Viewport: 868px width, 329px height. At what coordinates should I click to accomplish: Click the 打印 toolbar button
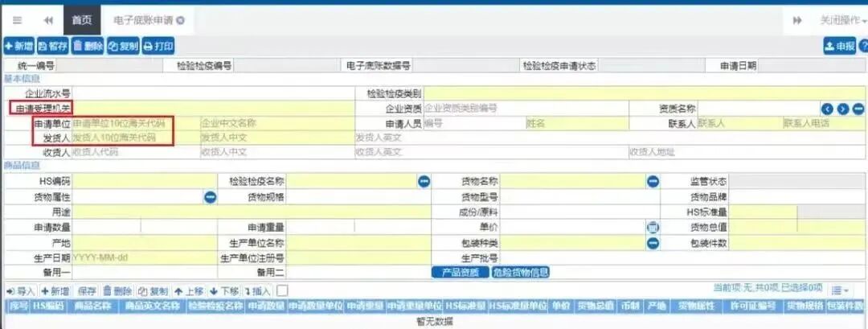pos(158,47)
